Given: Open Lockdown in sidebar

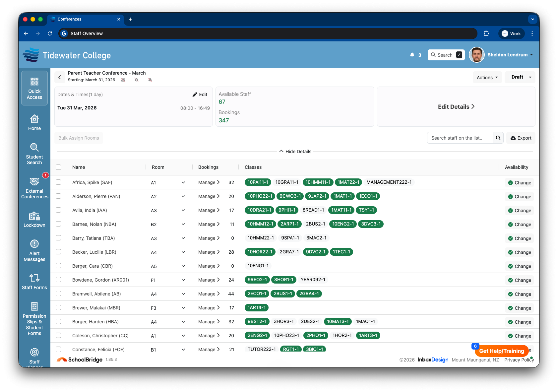Looking at the screenshot, I should pos(34,220).
